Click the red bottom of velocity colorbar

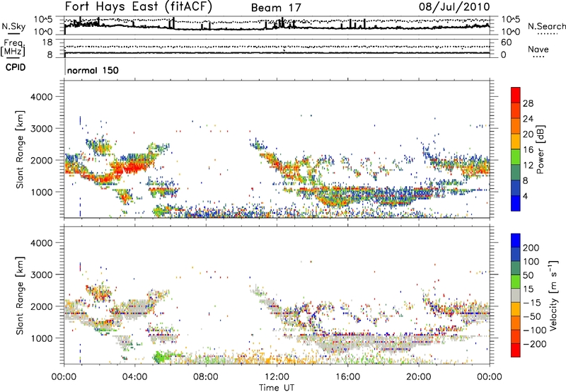pos(516,350)
